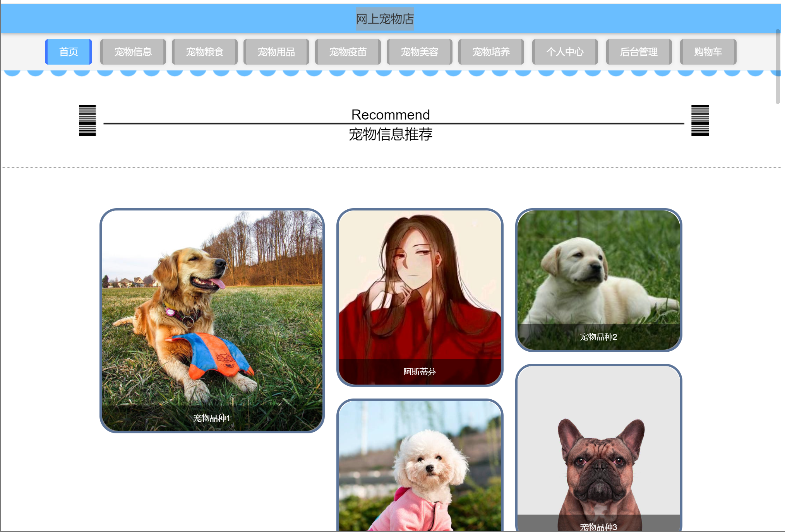Go to 个人中心 page

pyautogui.click(x=565, y=52)
